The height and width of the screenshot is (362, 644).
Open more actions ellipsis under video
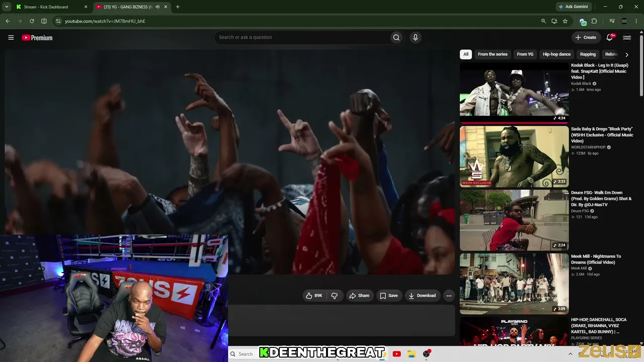pyautogui.click(x=449, y=296)
